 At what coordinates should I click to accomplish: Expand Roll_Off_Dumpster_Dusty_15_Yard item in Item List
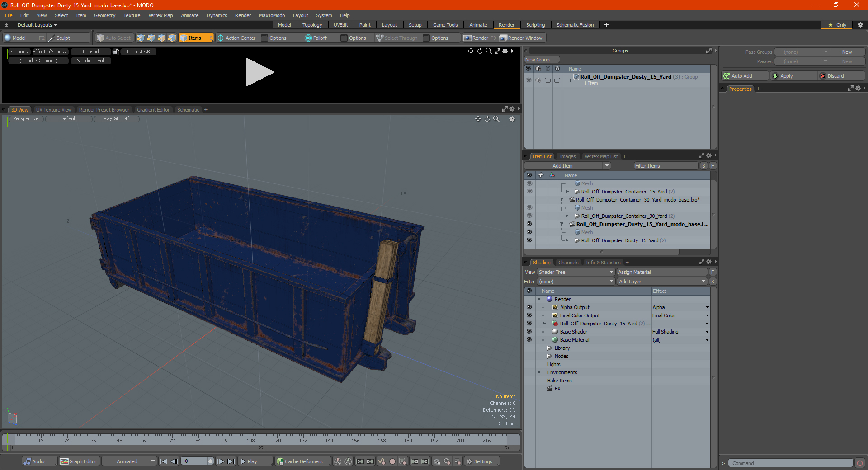[x=567, y=240]
